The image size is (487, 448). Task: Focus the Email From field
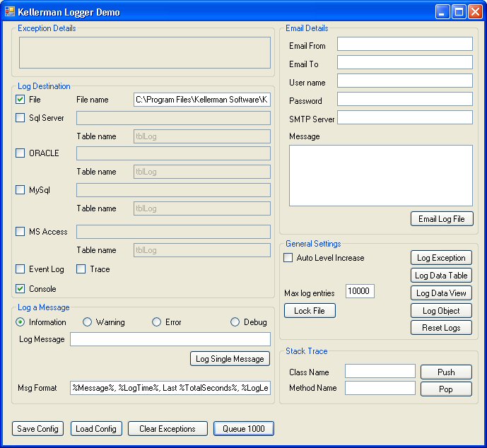(405, 44)
